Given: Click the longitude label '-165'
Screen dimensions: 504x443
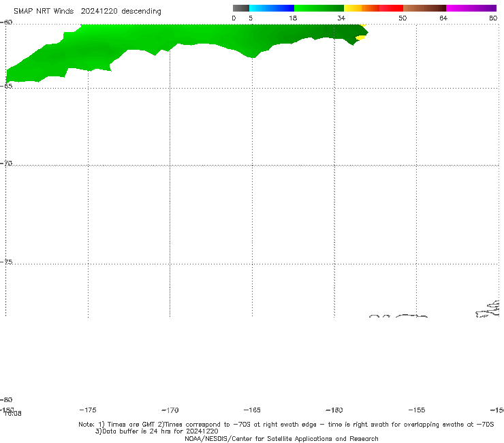Looking at the screenshot, I should 252,410.
